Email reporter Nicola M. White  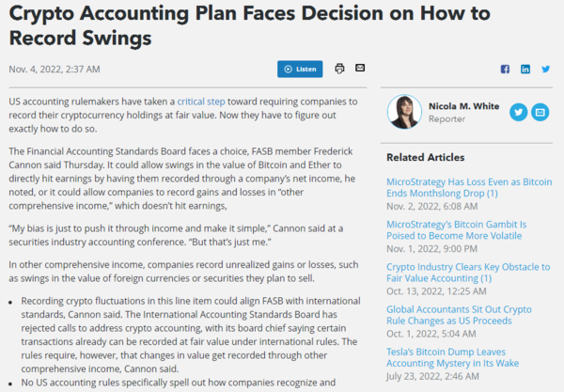point(540,112)
